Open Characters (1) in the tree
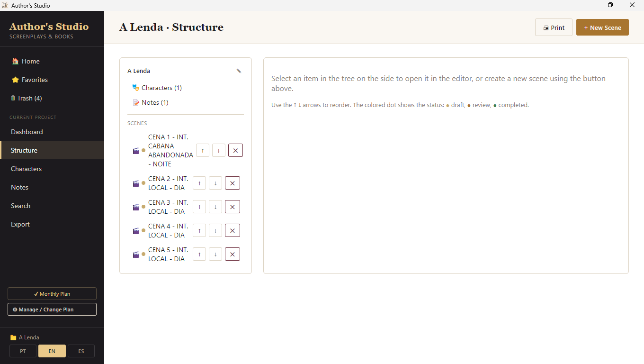 157,88
